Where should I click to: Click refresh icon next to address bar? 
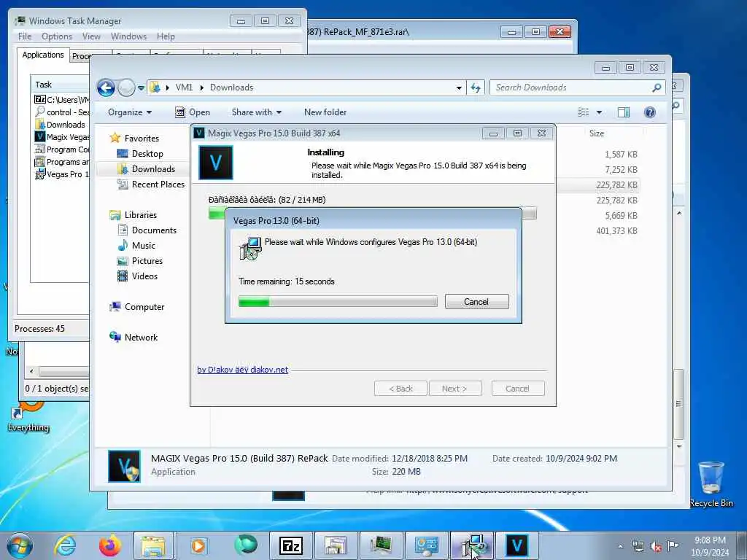(476, 87)
